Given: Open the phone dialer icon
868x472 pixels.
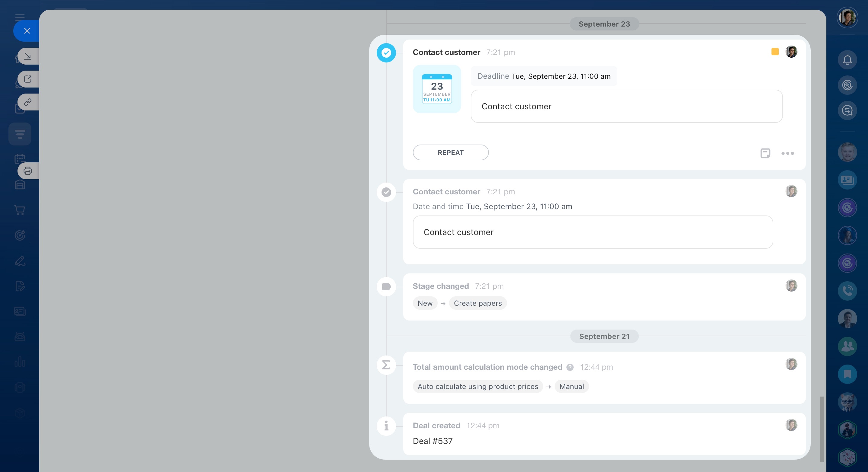Looking at the screenshot, I should (847, 291).
